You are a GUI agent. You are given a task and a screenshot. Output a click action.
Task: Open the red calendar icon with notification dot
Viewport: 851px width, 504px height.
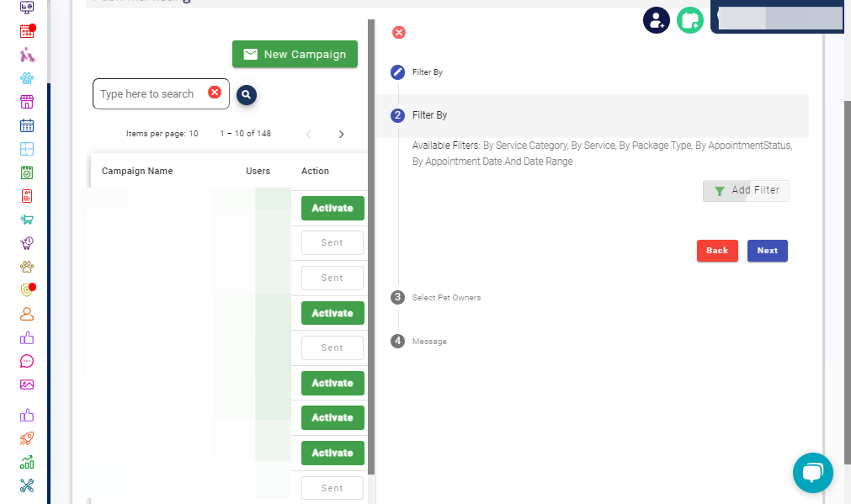click(x=27, y=31)
